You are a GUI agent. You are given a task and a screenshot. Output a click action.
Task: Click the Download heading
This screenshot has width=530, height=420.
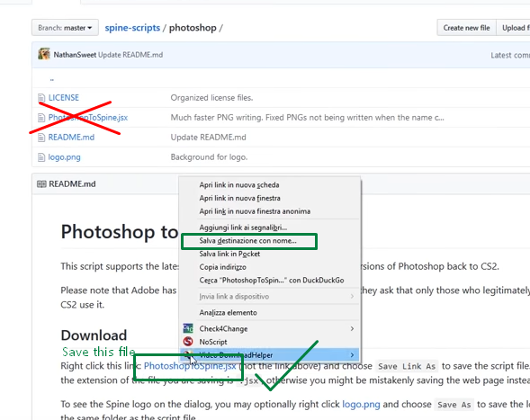(x=94, y=335)
